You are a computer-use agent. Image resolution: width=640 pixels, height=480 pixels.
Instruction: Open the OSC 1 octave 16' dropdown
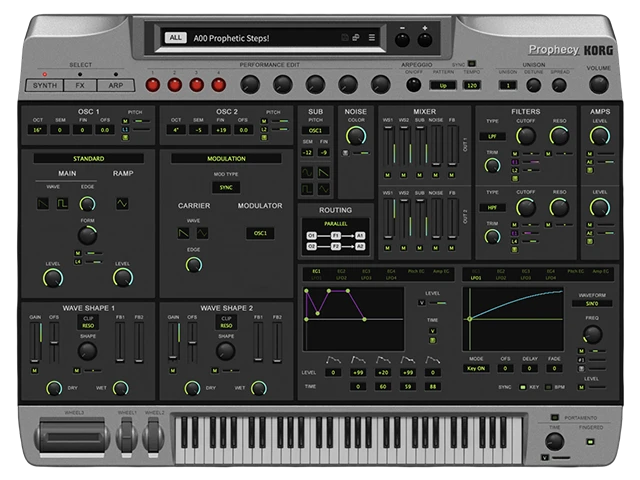pyautogui.click(x=37, y=130)
